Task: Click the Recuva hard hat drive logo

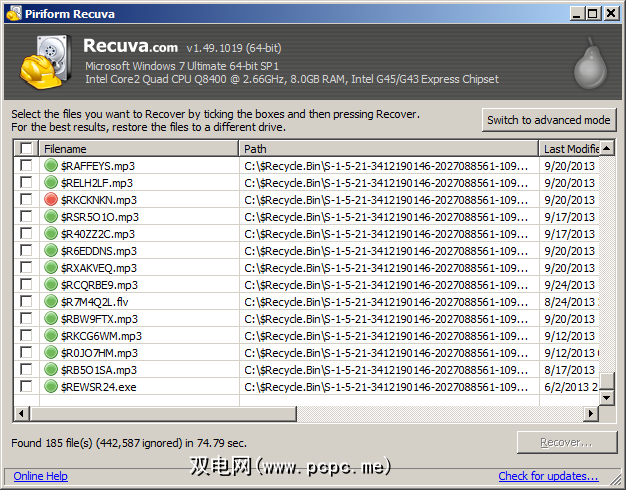Action: coord(46,62)
